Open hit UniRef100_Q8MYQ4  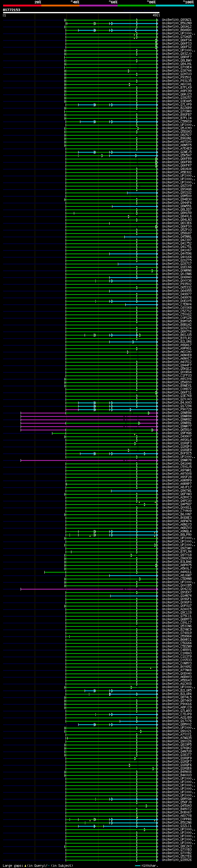click(x=176, y=799)
